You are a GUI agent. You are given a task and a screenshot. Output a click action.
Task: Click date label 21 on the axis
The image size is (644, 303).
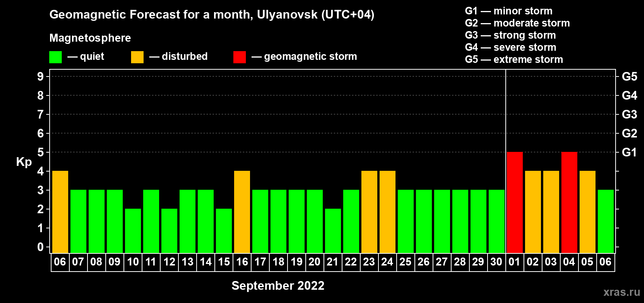333,262
